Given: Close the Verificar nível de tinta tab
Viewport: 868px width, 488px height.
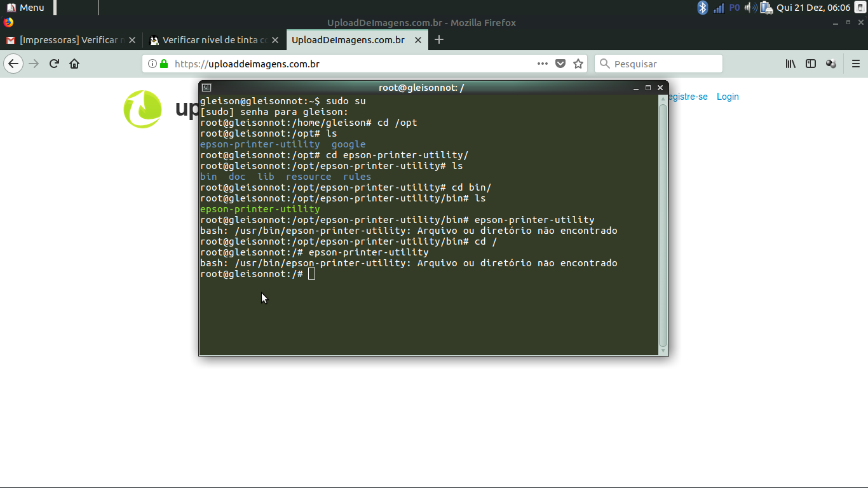Looking at the screenshot, I should 275,40.
